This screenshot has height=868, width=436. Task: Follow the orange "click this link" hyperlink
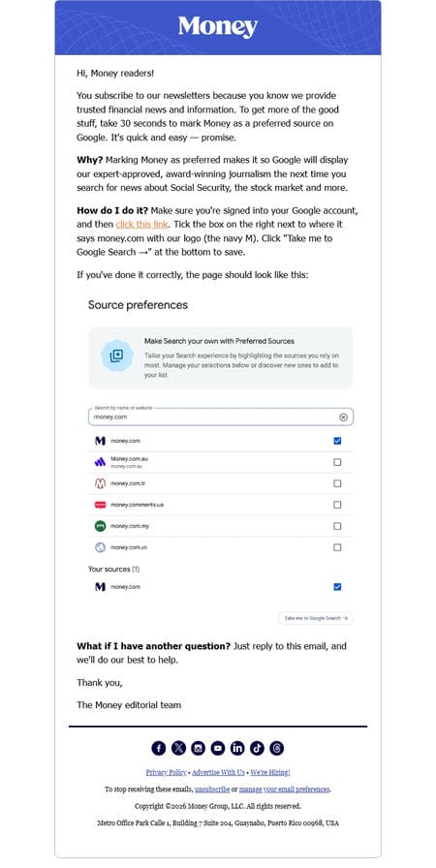pyautogui.click(x=142, y=224)
